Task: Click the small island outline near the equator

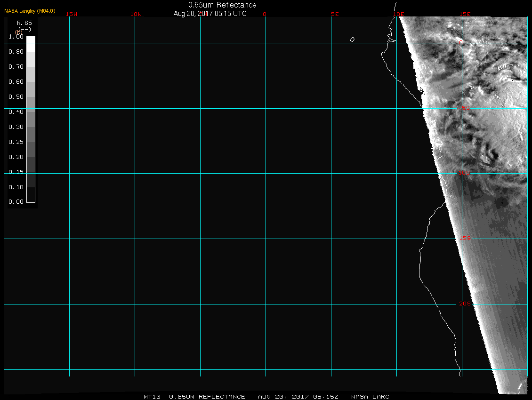Action: tap(352, 40)
